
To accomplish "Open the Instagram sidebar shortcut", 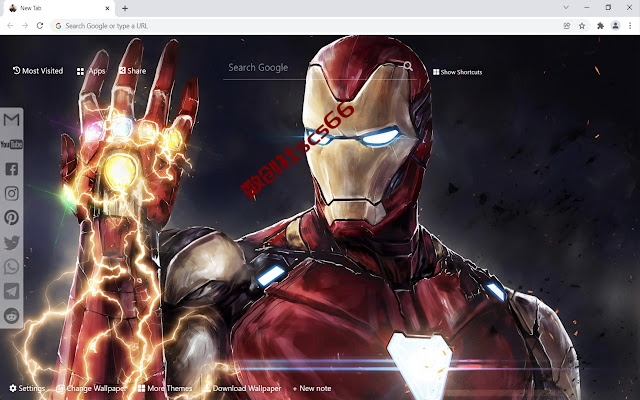I will (11, 193).
